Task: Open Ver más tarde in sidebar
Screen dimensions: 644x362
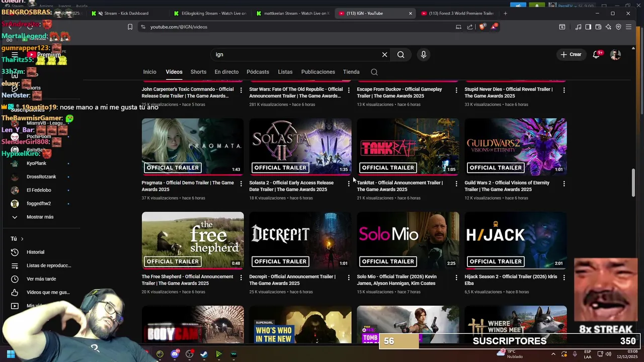Action: point(40,279)
